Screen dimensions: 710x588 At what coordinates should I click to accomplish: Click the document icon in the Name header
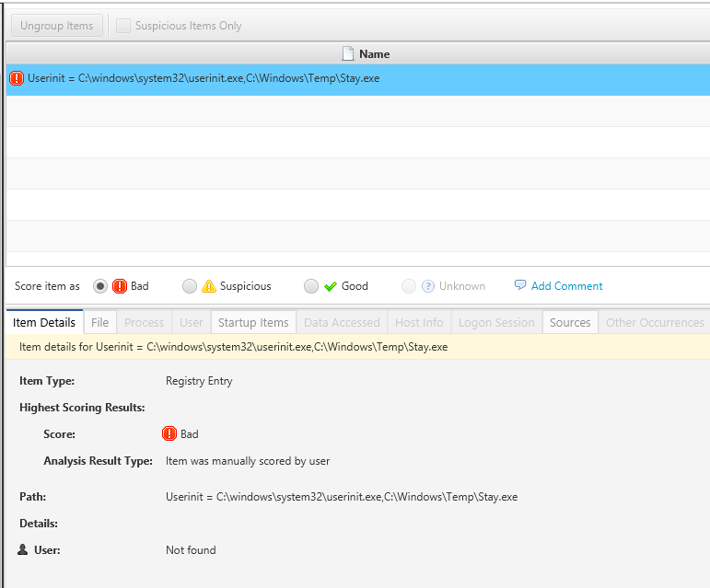[348, 54]
